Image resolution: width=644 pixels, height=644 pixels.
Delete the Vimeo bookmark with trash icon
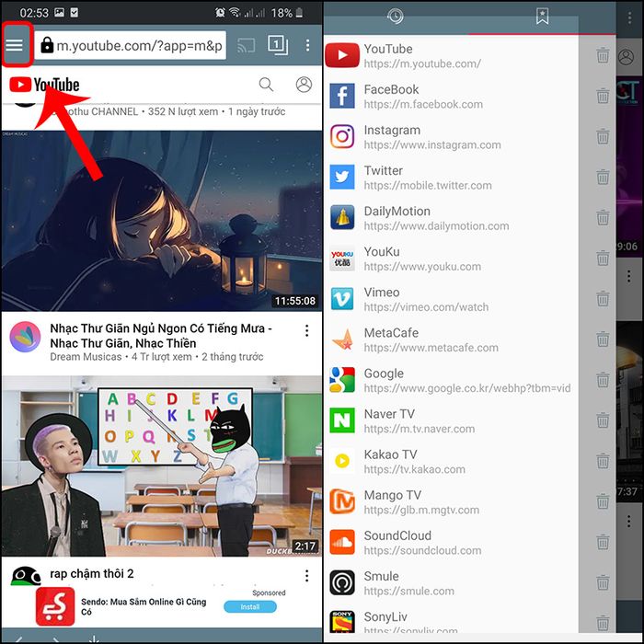603,299
